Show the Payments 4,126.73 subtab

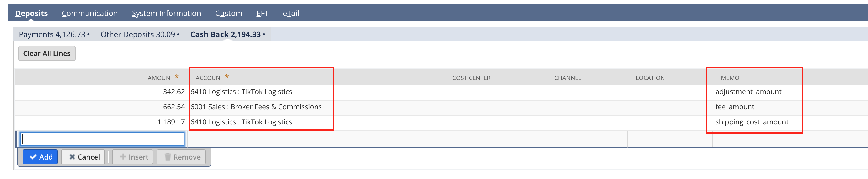click(x=54, y=34)
